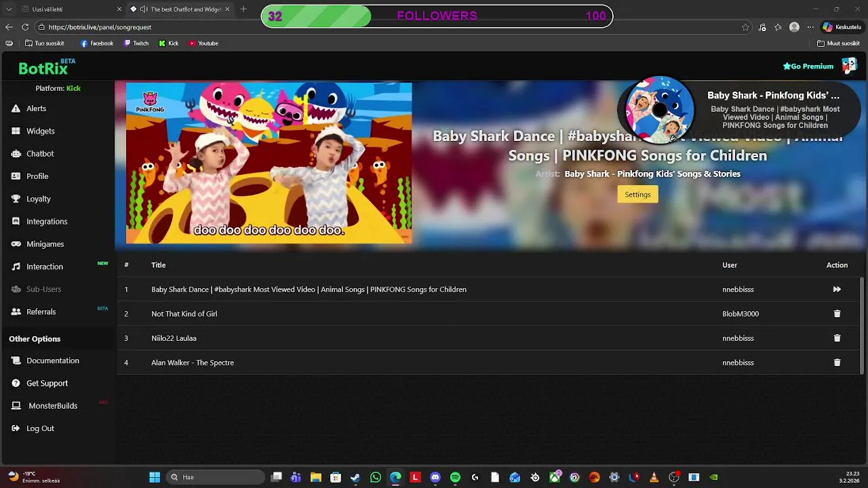Open the taskbar clock and date
Viewport: 868px width, 488px height.
pyautogui.click(x=850, y=477)
